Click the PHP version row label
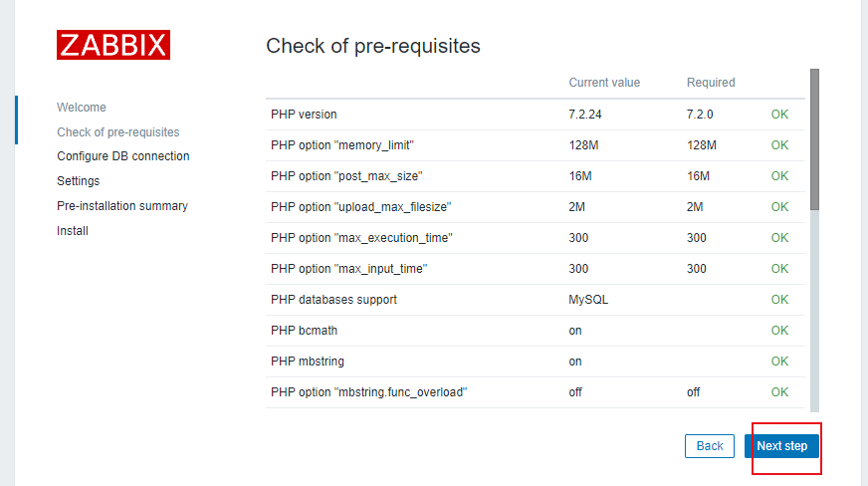868x486 pixels. coord(304,115)
